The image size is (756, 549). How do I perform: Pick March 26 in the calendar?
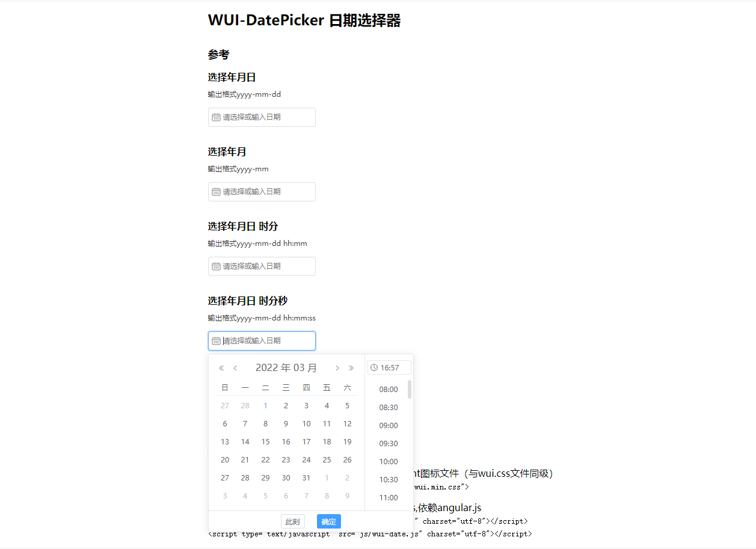pyautogui.click(x=348, y=460)
